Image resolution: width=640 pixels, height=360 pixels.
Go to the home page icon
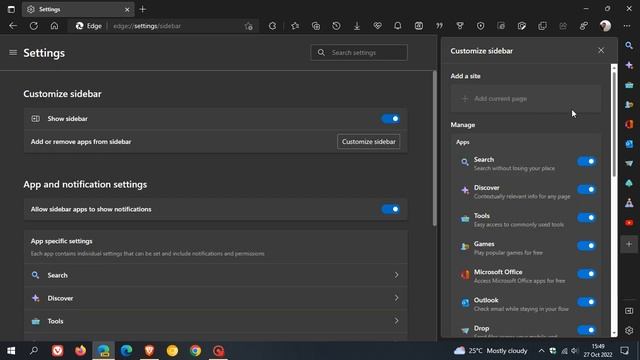[x=54, y=26]
